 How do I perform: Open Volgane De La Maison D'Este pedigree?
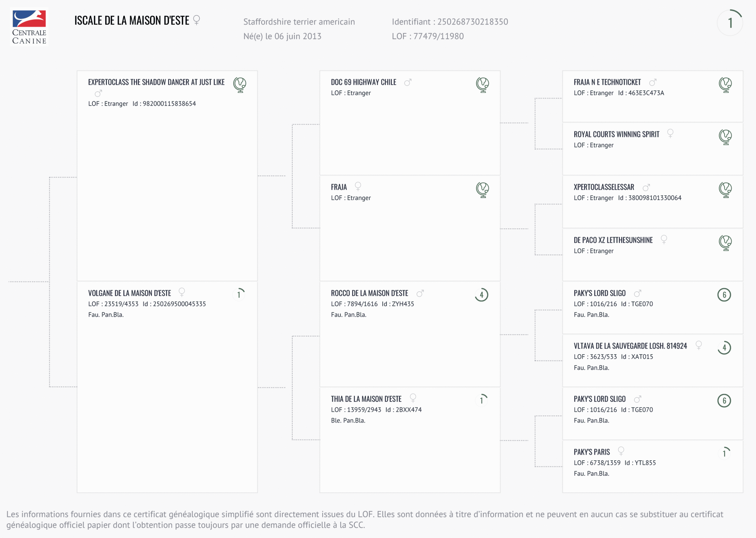coord(129,293)
